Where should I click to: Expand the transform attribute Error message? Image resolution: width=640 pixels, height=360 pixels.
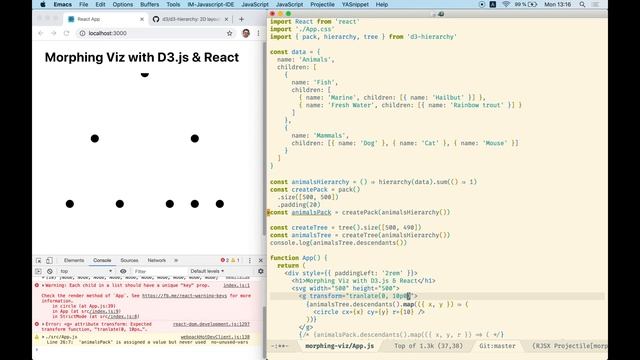(43, 324)
